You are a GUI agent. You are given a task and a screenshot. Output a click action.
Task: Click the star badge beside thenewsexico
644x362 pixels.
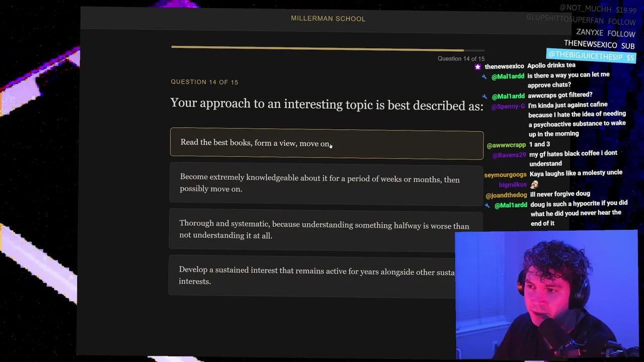(x=477, y=66)
